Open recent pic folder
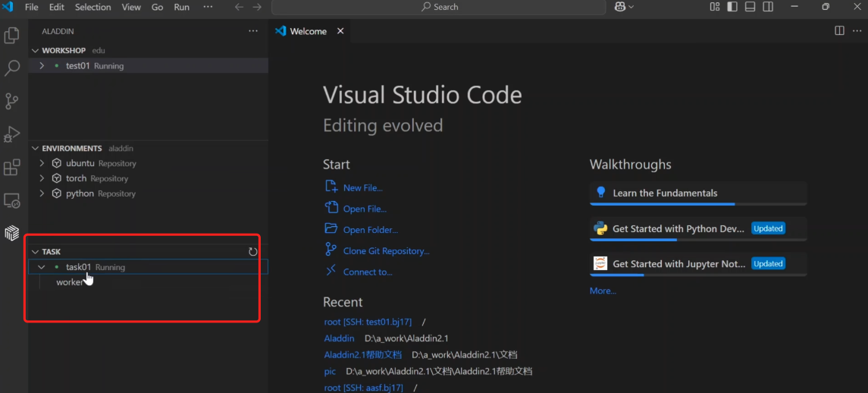Screen dimensions: 868x393 pos(330,372)
